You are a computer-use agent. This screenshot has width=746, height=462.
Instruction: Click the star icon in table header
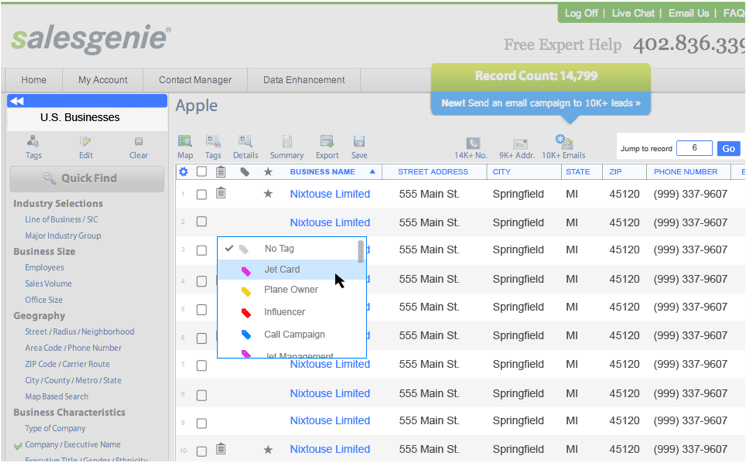pos(268,172)
